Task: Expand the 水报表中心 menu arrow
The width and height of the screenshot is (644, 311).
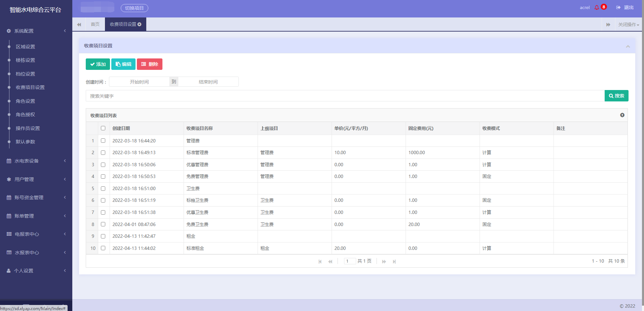Action: 65,253
